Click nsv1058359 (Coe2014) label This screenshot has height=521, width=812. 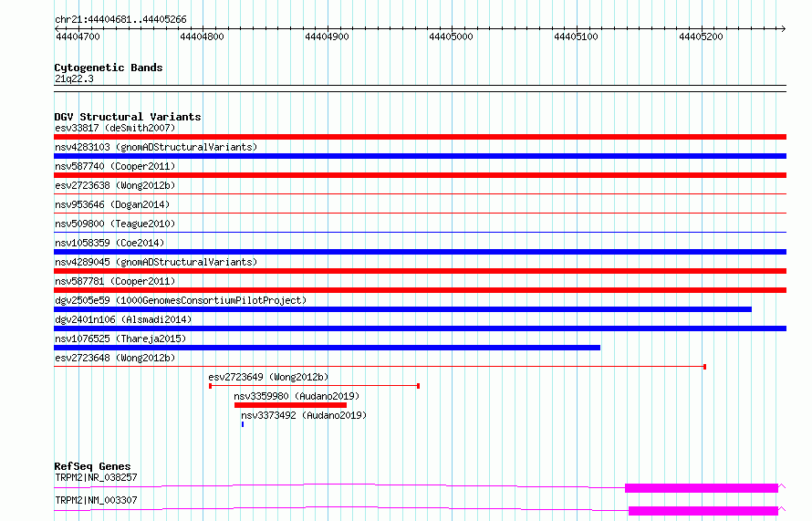click(x=109, y=243)
